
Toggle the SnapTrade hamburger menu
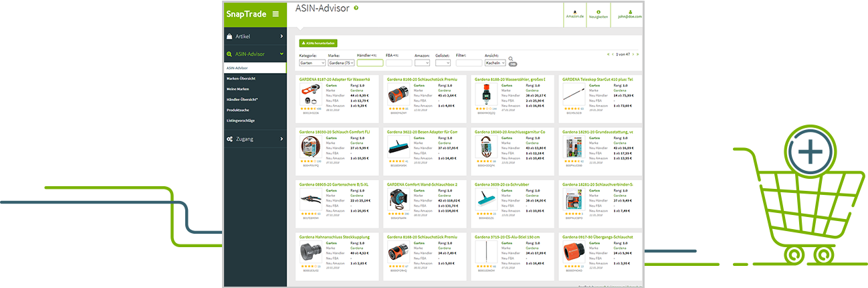[x=276, y=14]
